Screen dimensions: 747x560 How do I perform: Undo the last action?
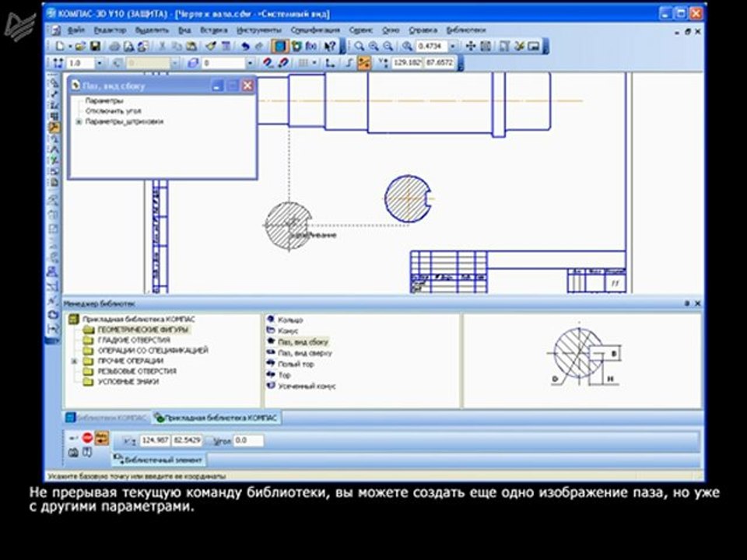tap(245, 46)
